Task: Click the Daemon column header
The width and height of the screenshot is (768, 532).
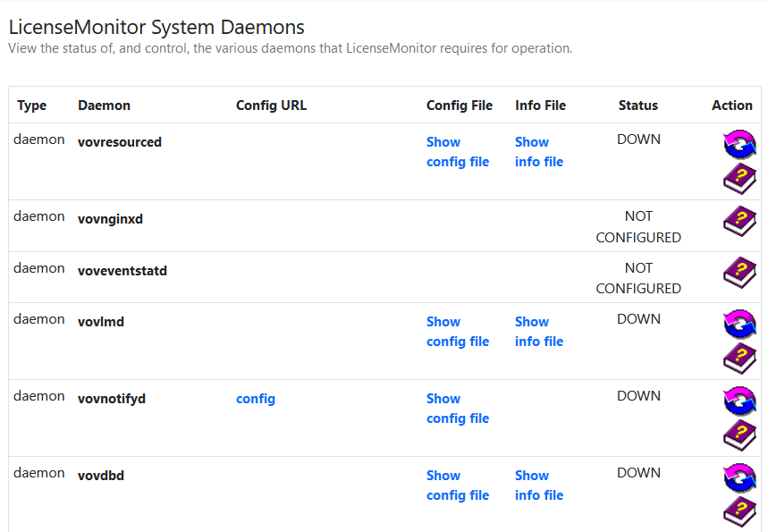Action: pos(104,105)
